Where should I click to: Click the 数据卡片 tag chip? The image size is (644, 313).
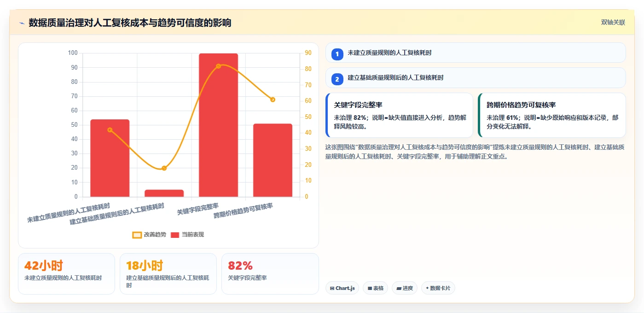click(438, 288)
